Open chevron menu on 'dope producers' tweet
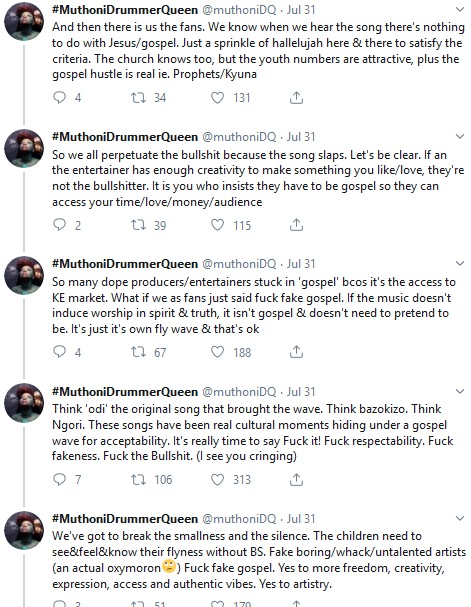The width and height of the screenshot is (471, 607). pyautogui.click(x=460, y=263)
